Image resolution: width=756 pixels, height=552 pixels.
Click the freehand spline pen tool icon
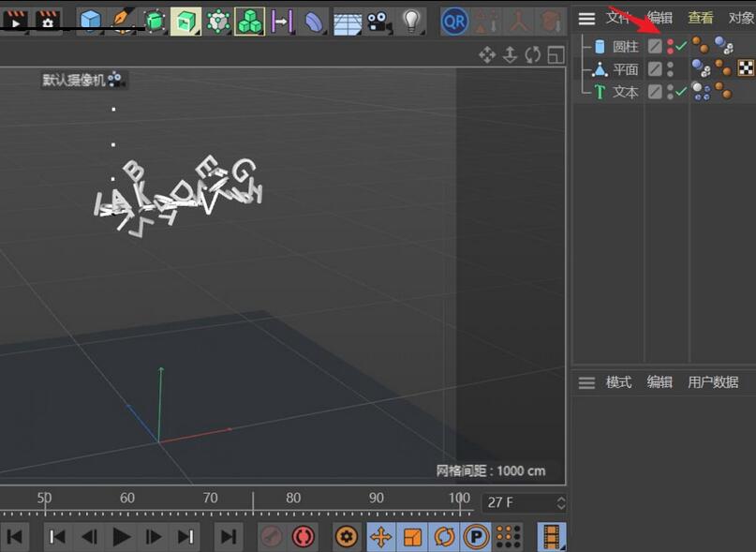(x=120, y=19)
